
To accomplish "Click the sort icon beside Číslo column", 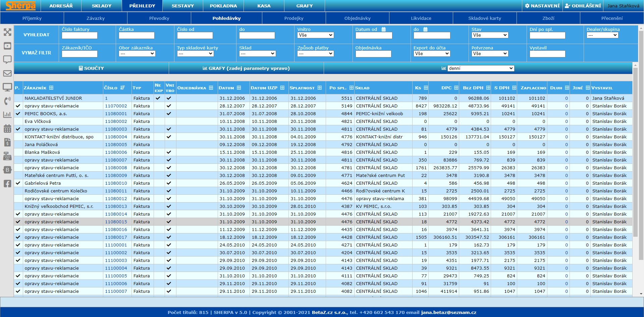I will point(123,88).
